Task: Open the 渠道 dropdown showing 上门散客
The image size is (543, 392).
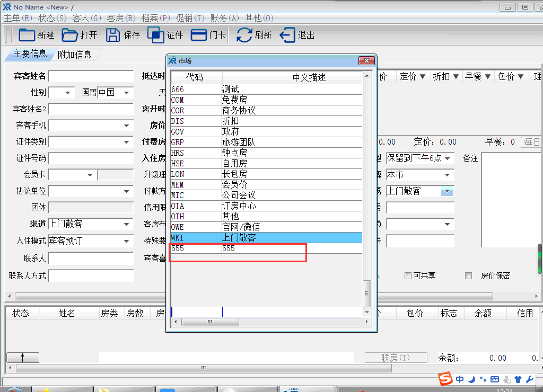Action: [x=127, y=224]
